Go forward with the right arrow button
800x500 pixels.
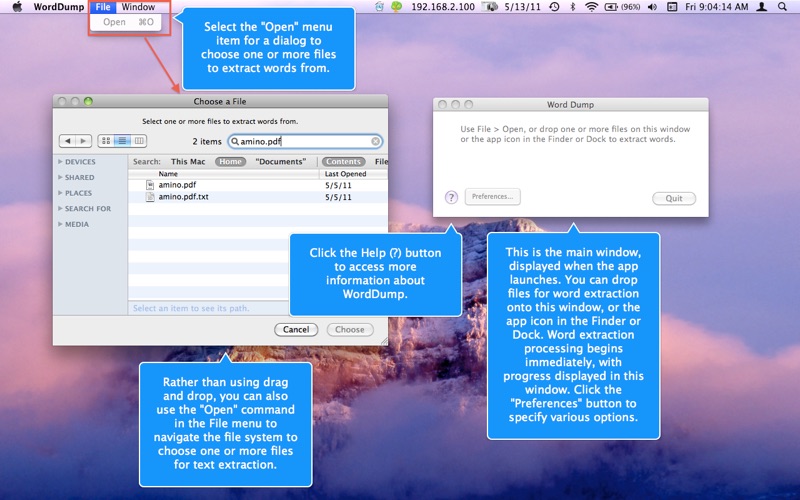pos(83,141)
